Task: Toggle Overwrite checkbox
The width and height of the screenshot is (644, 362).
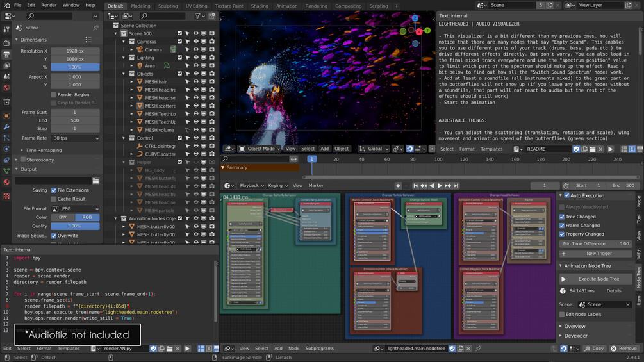Action: click(53, 236)
